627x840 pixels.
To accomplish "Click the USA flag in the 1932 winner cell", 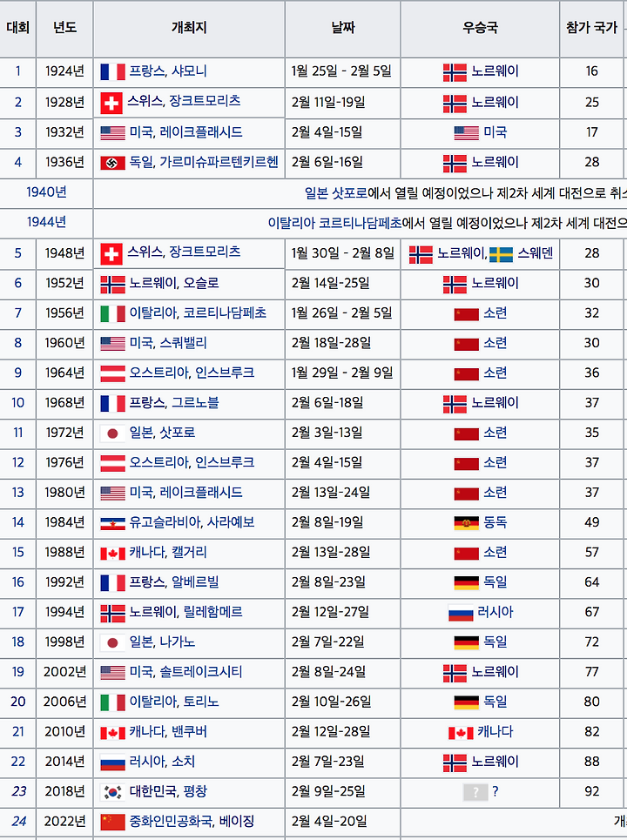I will tap(466, 133).
